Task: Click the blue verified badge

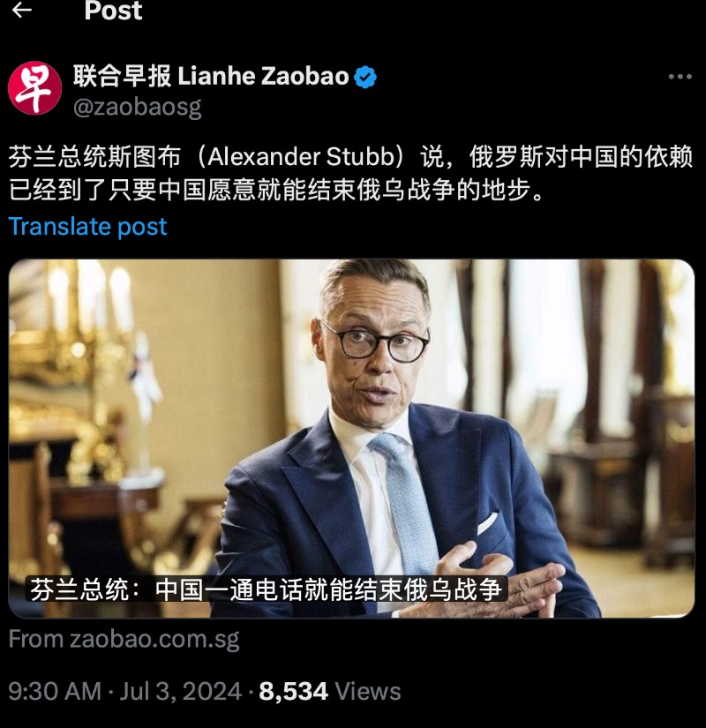Action: point(365,77)
